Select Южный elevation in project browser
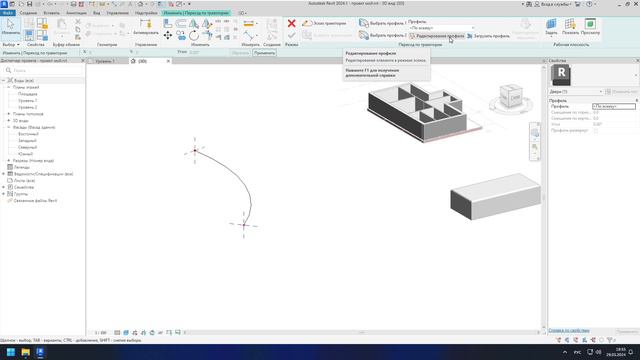 25,154
